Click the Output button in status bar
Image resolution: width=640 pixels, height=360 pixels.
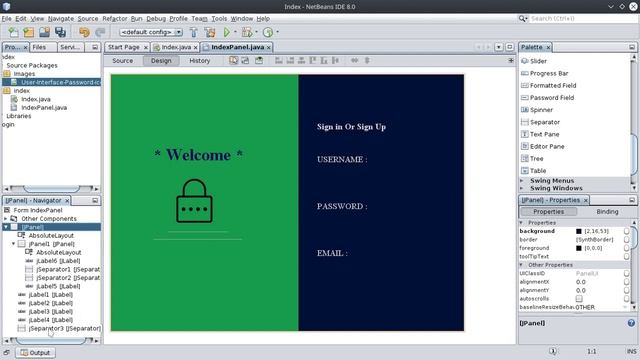pos(36,352)
